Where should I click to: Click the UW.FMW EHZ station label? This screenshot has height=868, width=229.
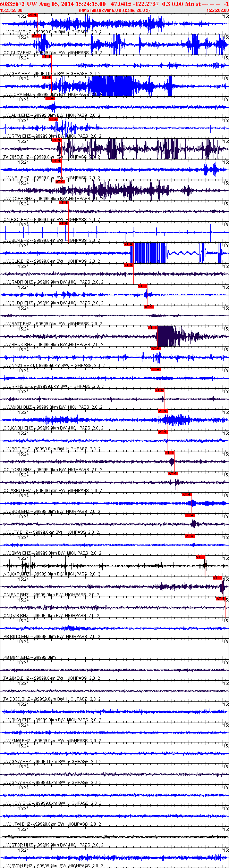pos(17,741)
